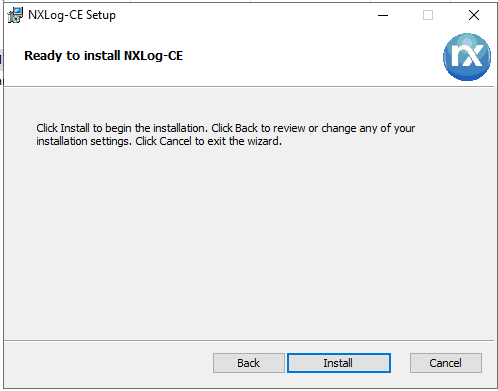Click the divider line under the header banner
This screenshot has width=498, height=391.
pos(249,87)
